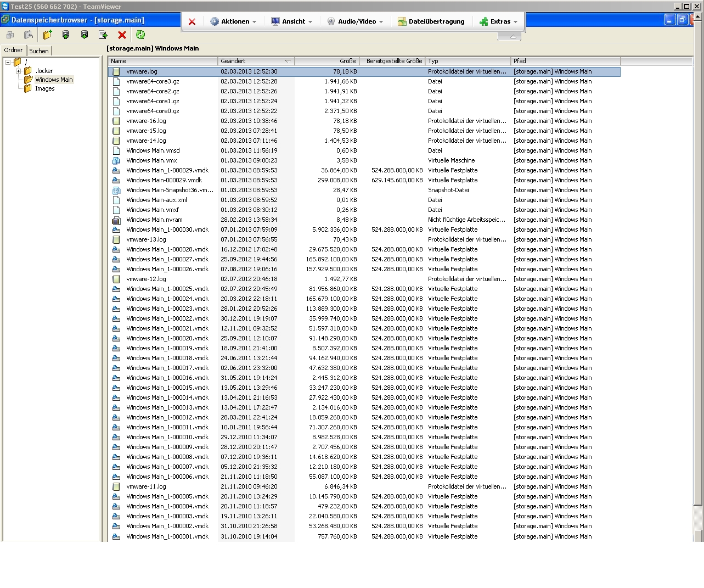The image size is (704, 588).
Task: Switch to the Suchen tab
Action: [39, 51]
